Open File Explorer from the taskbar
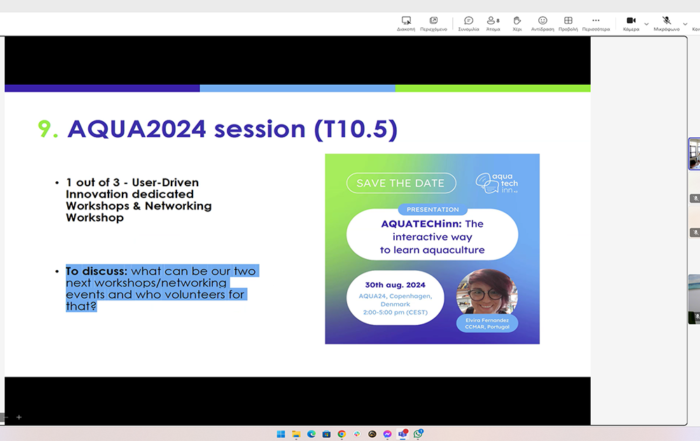 (296, 434)
